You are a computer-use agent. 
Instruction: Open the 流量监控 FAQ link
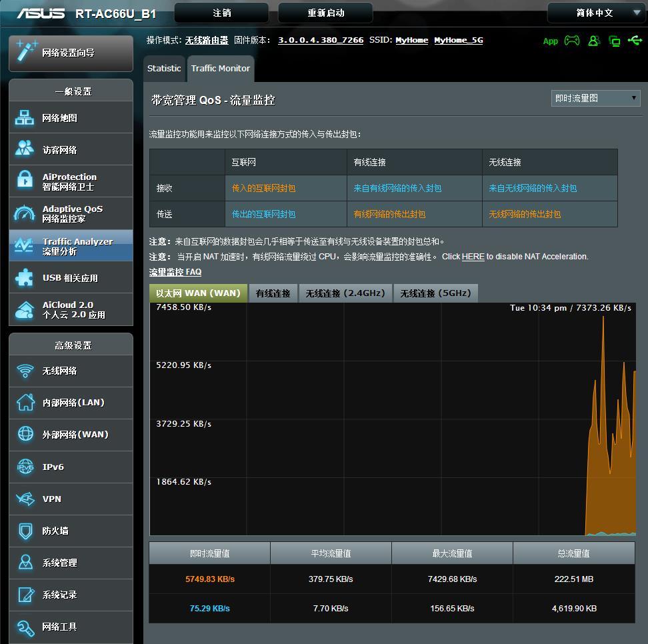click(175, 272)
